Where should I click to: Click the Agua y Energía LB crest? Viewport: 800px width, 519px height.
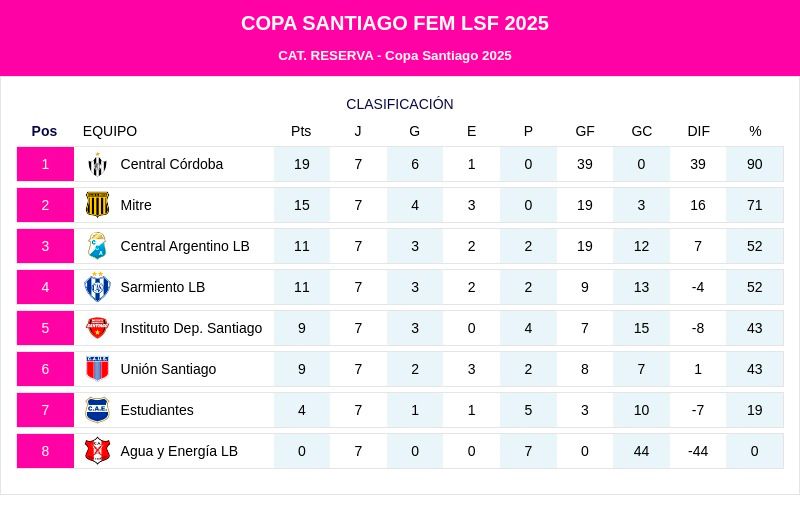coord(97,451)
